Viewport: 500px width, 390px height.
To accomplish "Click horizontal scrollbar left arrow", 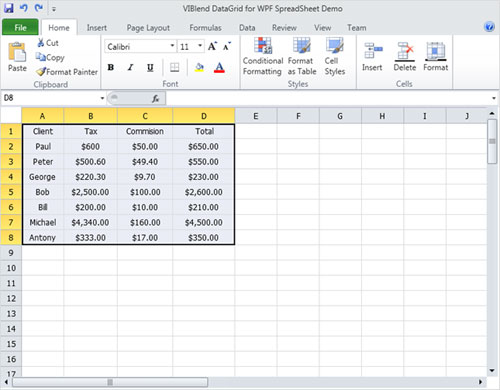I will click(x=6, y=382).
